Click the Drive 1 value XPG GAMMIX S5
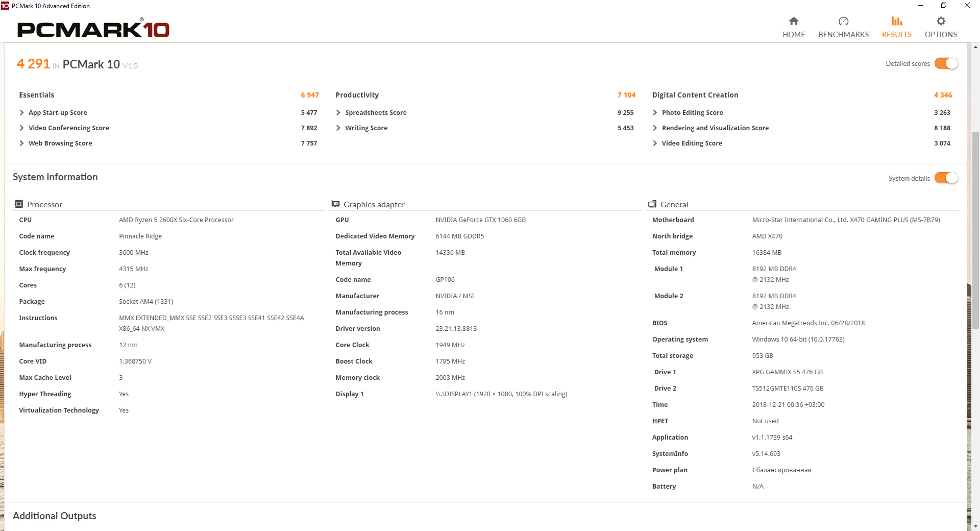The image size is (980, 531). point(788,372)
